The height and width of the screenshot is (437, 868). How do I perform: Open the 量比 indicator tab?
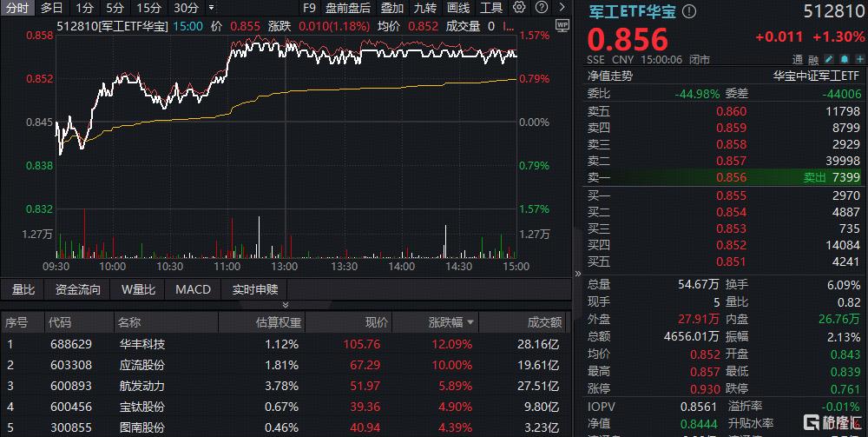pos(23,289)
